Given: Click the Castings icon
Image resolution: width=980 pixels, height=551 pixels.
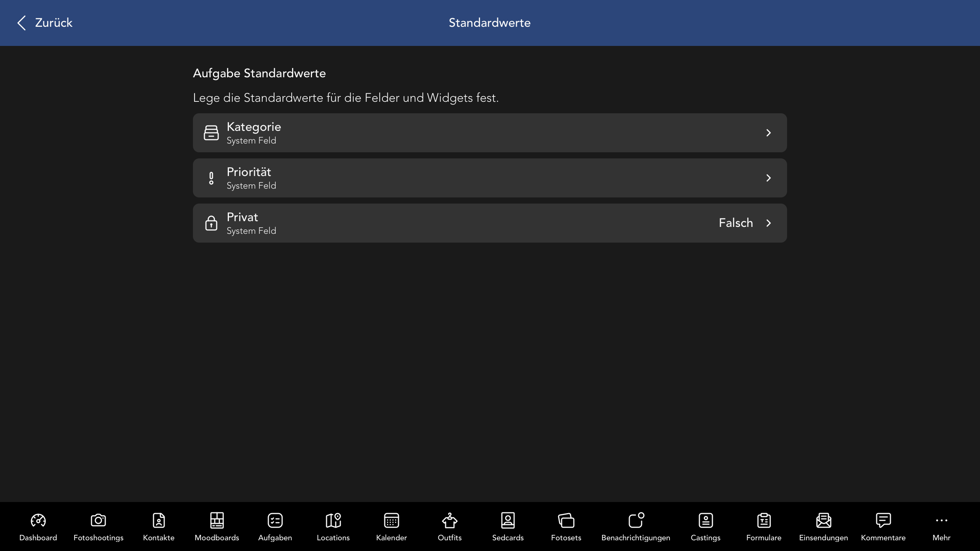Looking at the screenshot, I should tap(706, 520).
